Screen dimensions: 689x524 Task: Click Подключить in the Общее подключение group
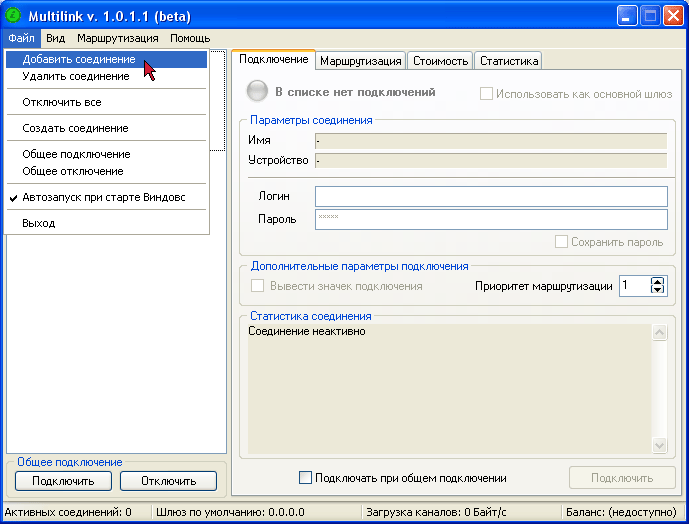(63, 481)
